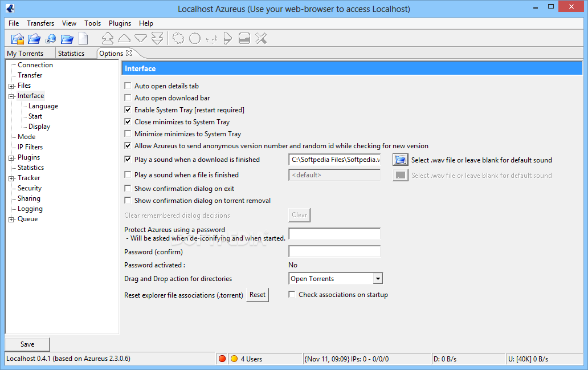Click the Clear dialog decisions button
This screenshot has width=588, height=370.
click(x=299, y=215)
